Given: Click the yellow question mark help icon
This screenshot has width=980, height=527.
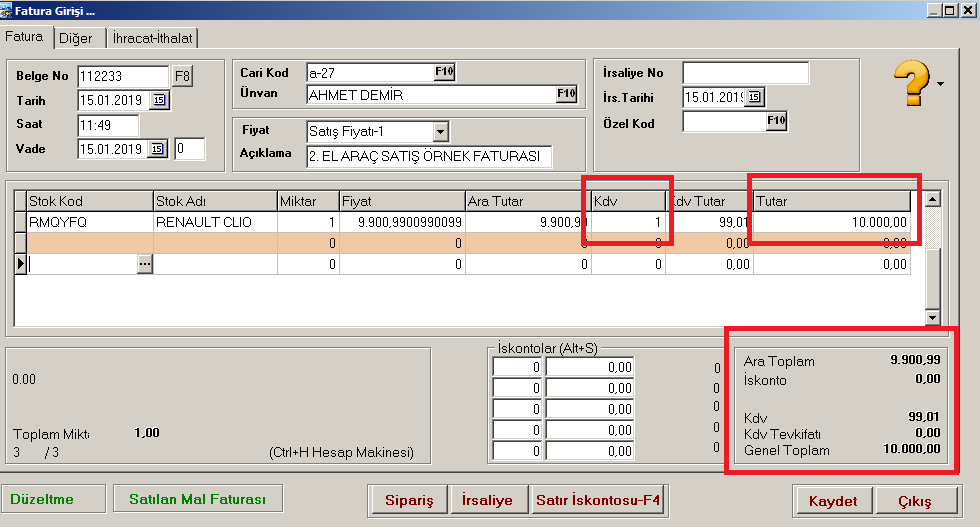Looking at the screenshot, I should point(912,83).
